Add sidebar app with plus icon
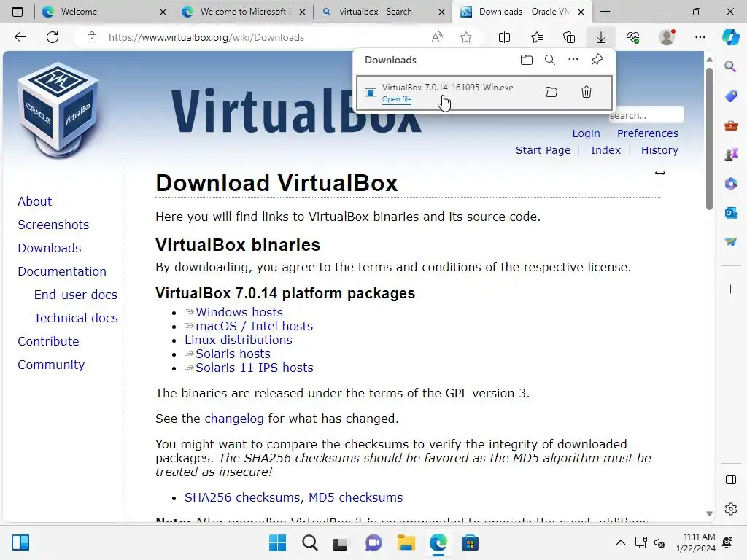Viewport: 747px width, 560px height. click(x=731, y=289)
